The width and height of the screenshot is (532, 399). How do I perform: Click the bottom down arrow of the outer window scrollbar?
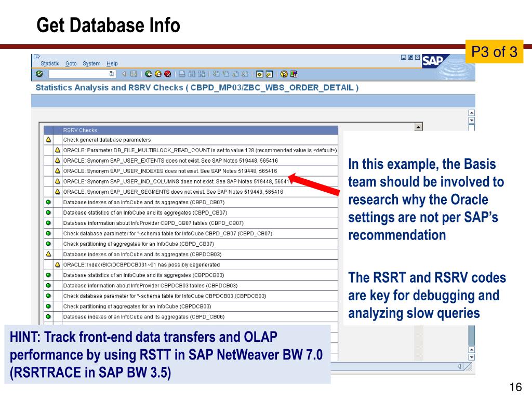(471, 357)
